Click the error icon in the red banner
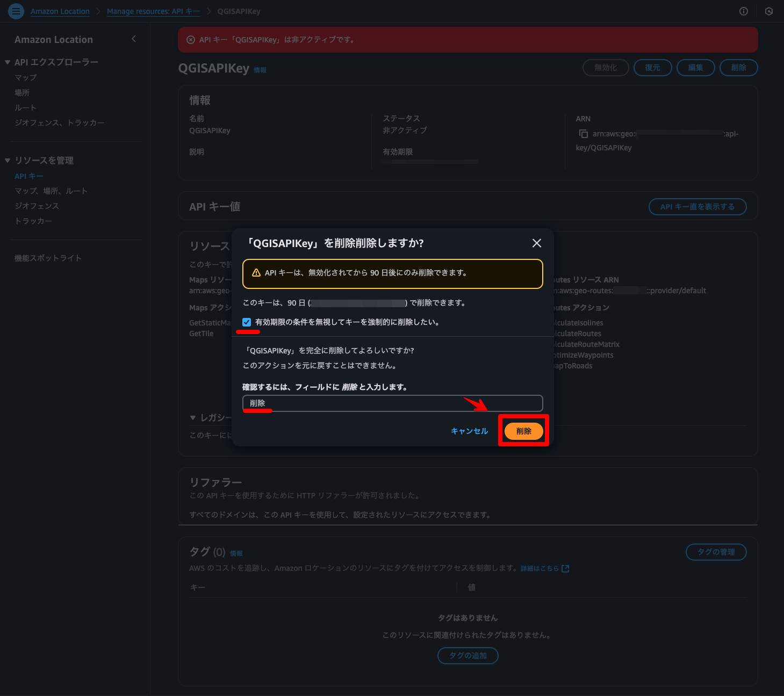This screenshot has height=696, width=784. tap(190, 40)
